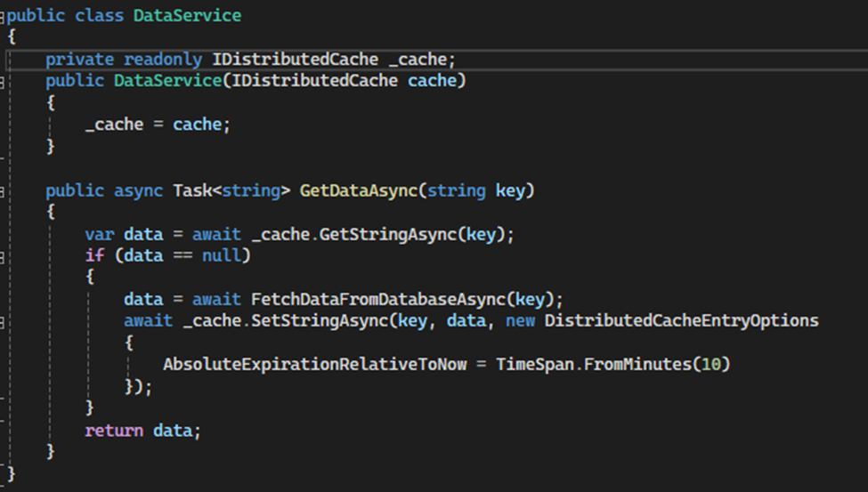Click IDistributedCache in the private field declaration
The image size is (868, 492).
click(x=295, y=60)
